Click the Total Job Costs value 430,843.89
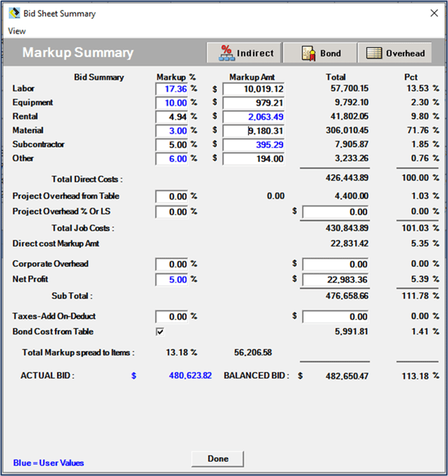The height and width of the screenshot is (476, 448). click(x=347, y=228)
